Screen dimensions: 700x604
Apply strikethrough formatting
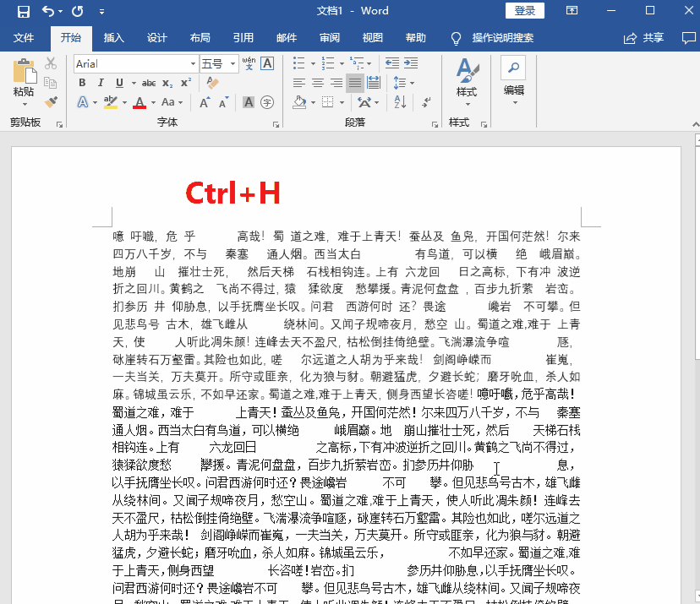click(x=149, y=83)
